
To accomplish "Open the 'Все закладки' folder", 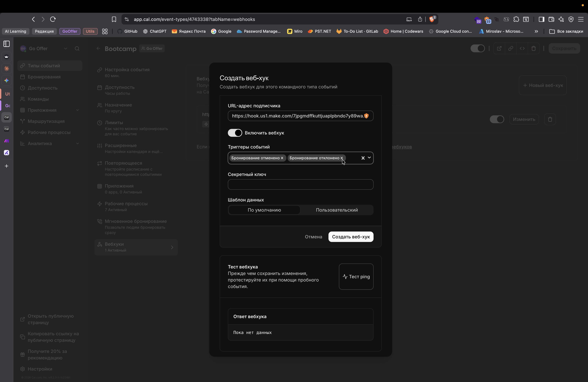I will 566,31.
